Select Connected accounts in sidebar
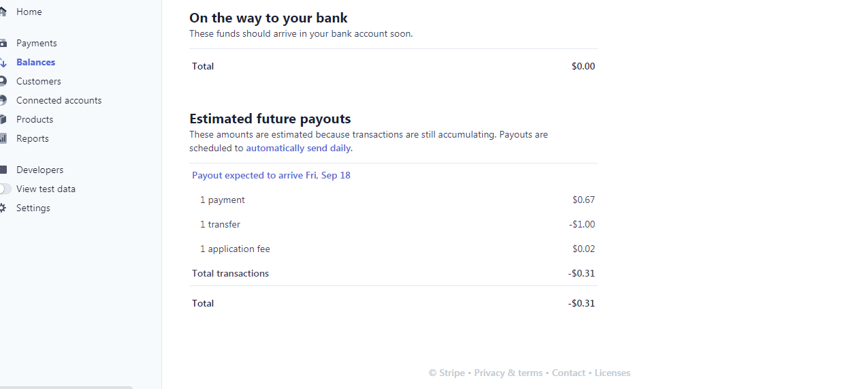 (59, 100)
